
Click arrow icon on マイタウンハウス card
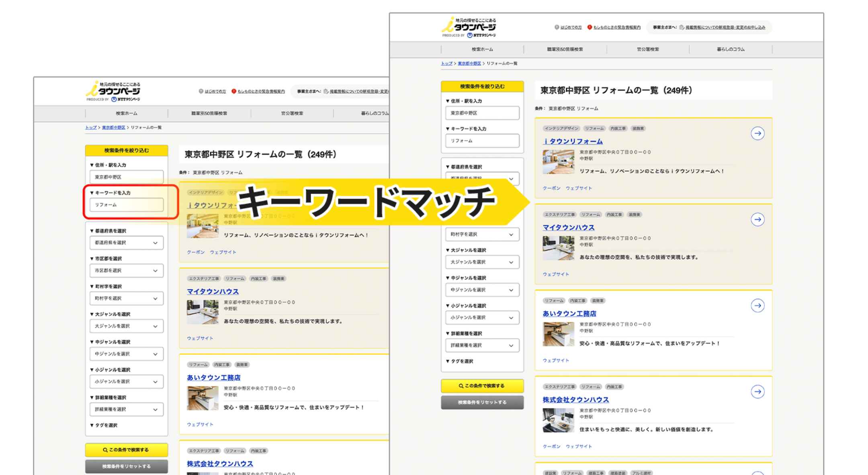[757, 219]
